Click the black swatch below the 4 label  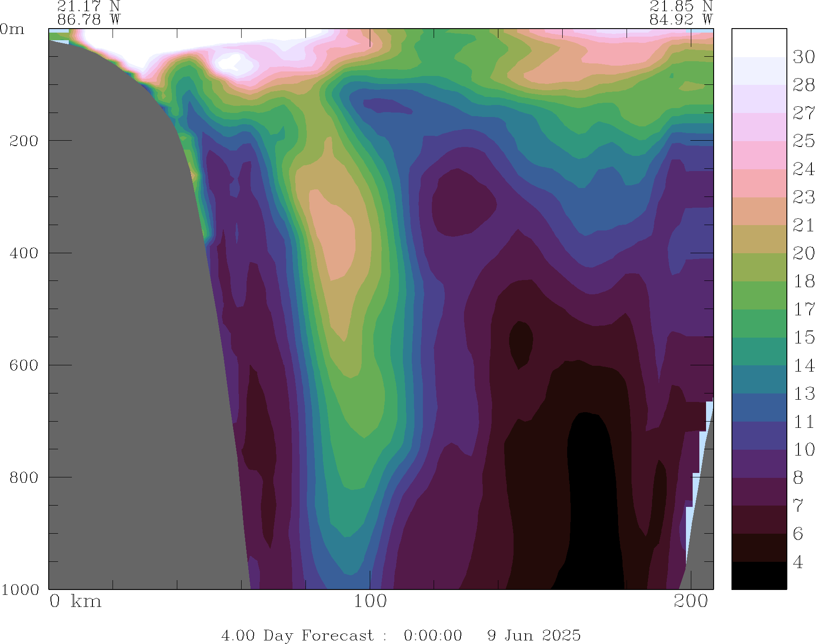tap(759, 576)
